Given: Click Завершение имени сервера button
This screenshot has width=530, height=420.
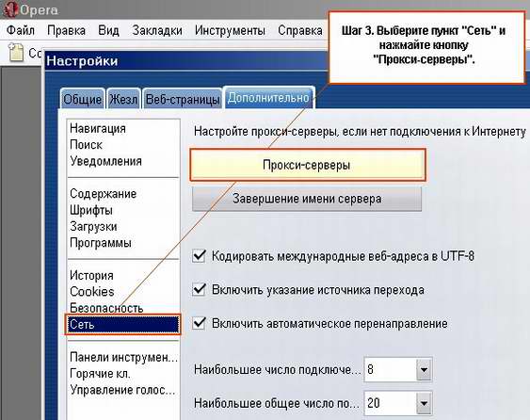Looking at the screenshot, I should 307,199.
